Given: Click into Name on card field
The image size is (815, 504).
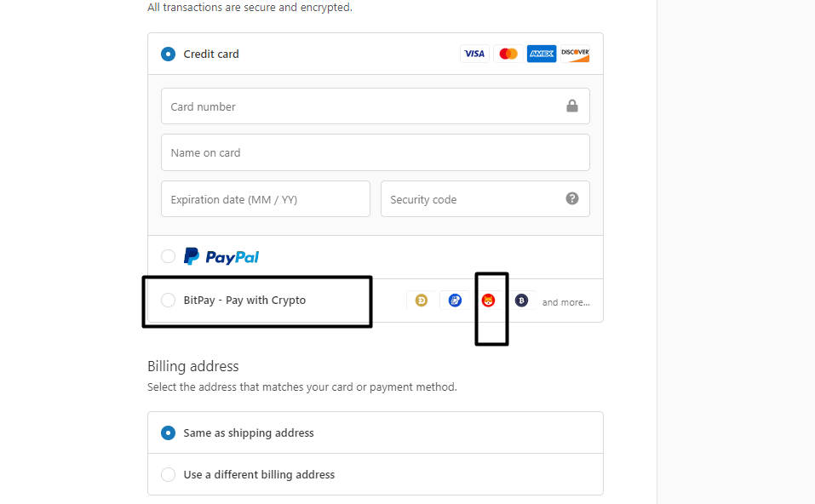Looking at the screenshot, I should [x=375, y=152].
